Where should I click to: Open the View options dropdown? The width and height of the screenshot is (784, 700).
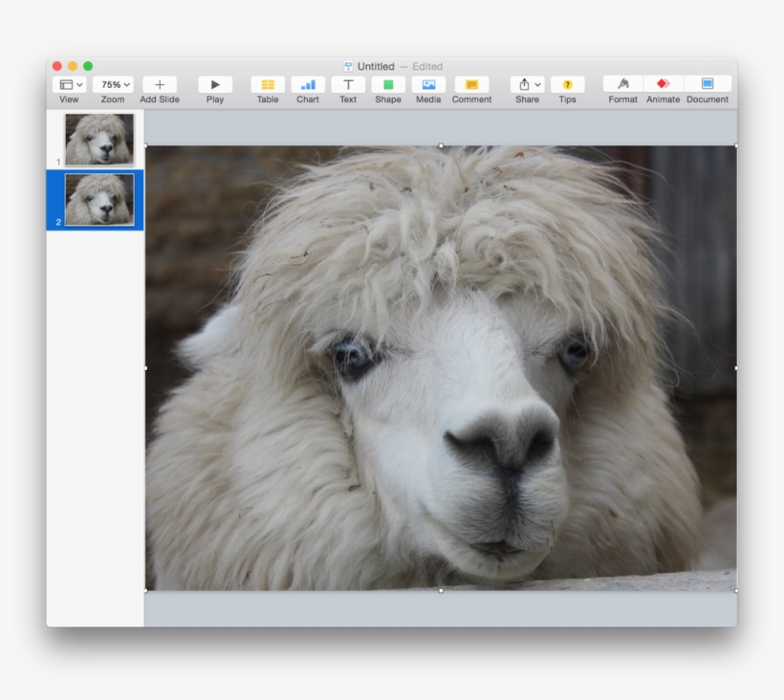point(68,85)
